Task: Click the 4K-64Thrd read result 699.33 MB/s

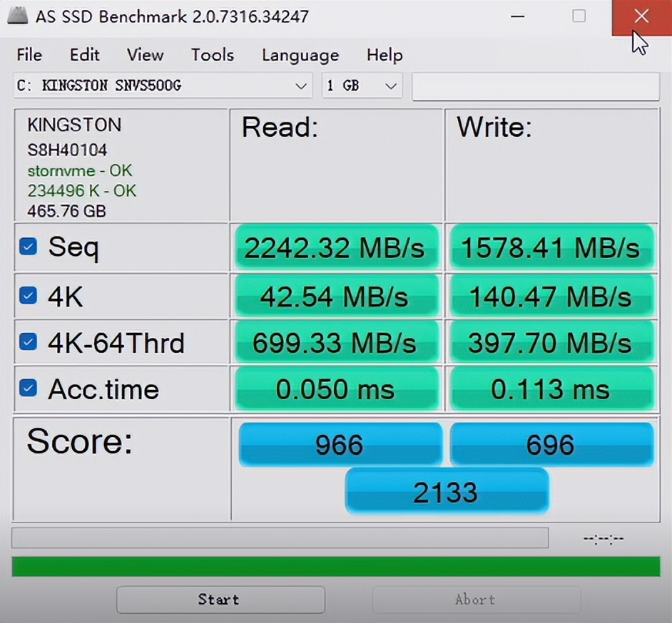Action: pos(337,342)
